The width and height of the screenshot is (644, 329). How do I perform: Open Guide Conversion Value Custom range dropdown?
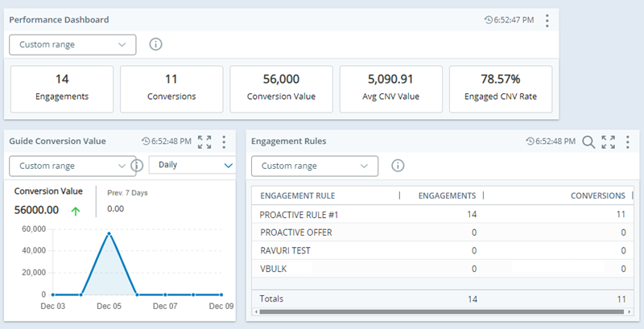coord(72,166)
